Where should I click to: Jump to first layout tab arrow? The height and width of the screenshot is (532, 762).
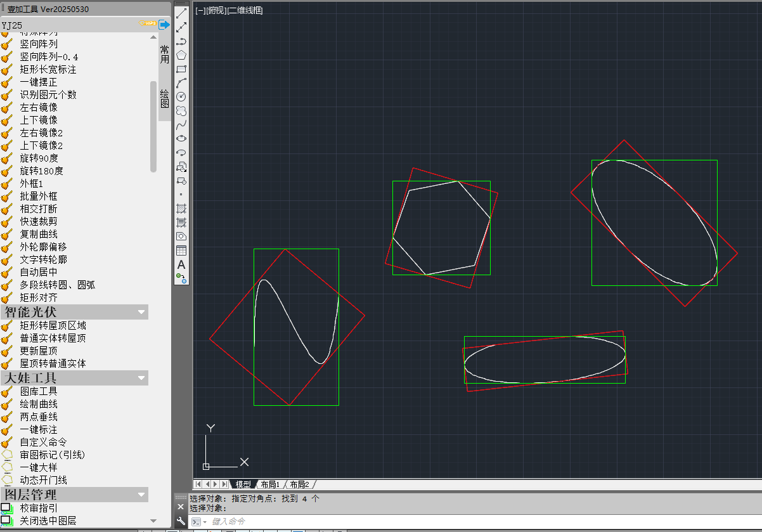point(198,484)
